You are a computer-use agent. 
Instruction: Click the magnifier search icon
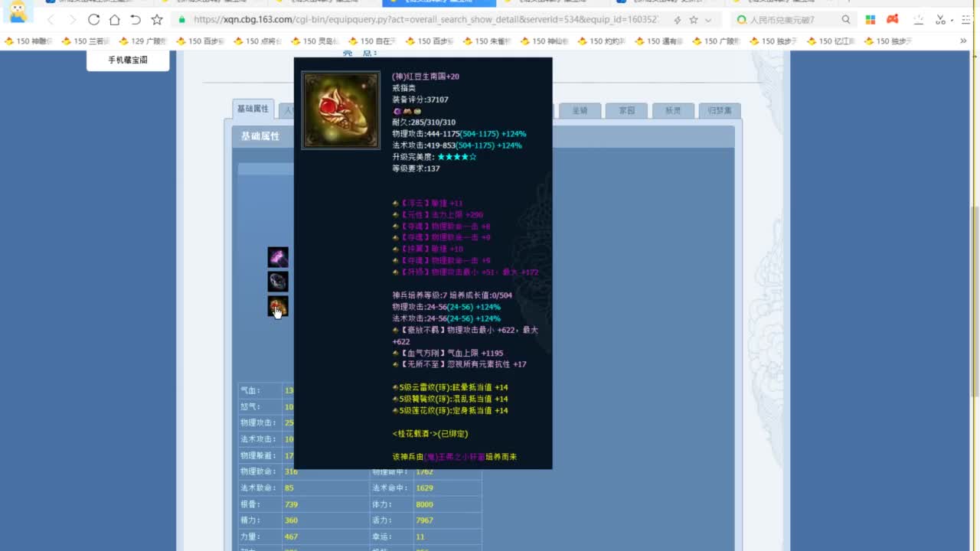click(846, 20)
